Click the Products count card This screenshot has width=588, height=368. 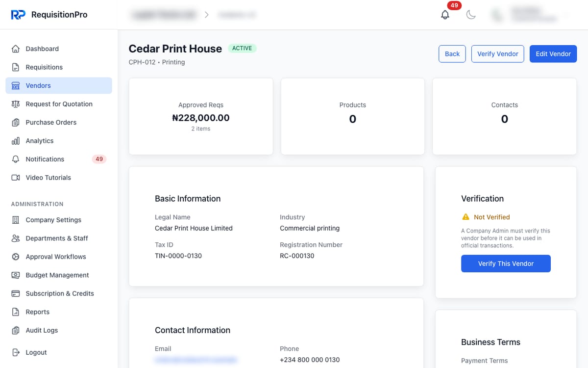click(x=353, y=117)
